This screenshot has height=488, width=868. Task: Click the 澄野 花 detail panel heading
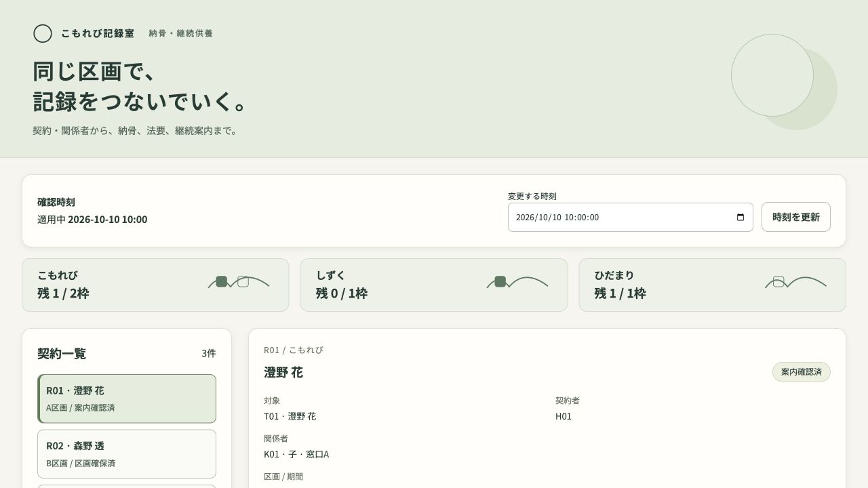click(x=283, y=372)
